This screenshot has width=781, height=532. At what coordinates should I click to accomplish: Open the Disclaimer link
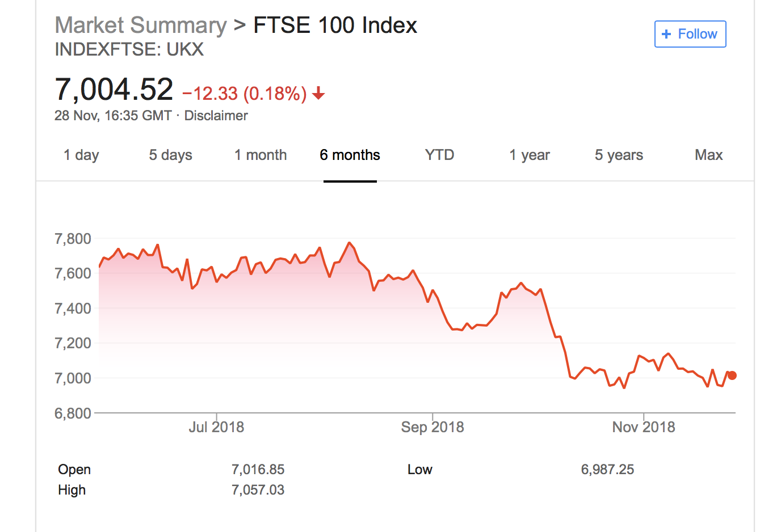coord(216,116)
